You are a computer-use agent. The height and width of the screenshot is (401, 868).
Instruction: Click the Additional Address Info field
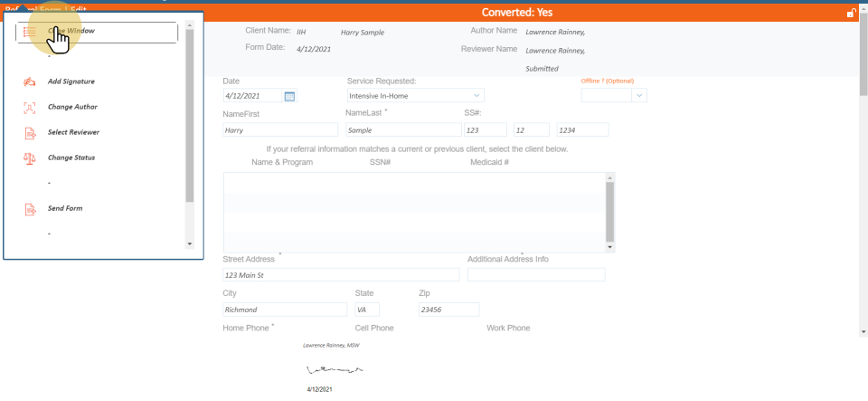[536, 274]
